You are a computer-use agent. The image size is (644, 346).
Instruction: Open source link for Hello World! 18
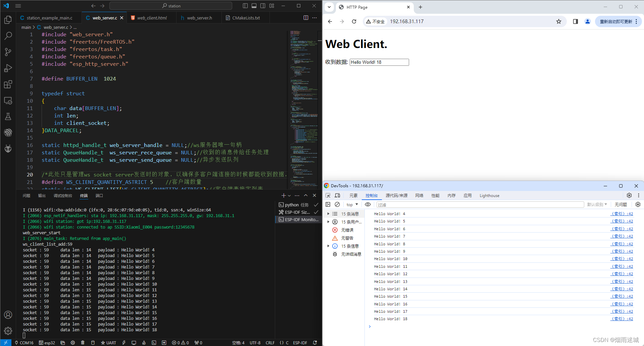pos(622,319)
